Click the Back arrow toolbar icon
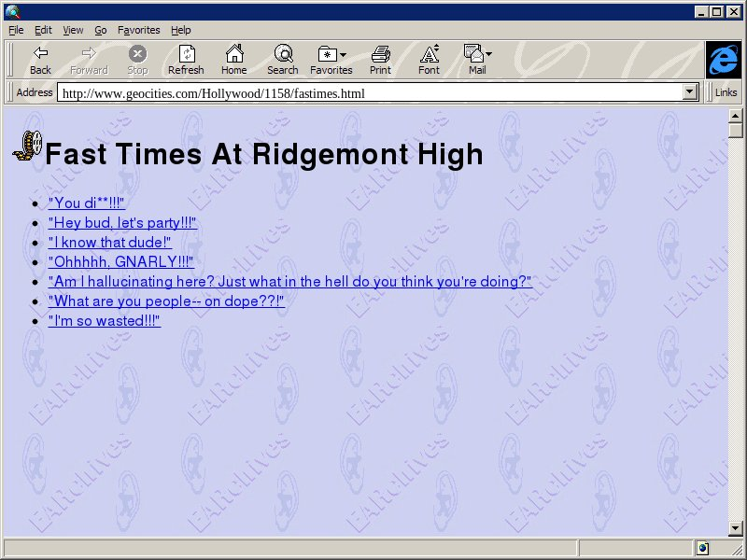The width and height of the screenshot is (747, 560). (40, 54)
